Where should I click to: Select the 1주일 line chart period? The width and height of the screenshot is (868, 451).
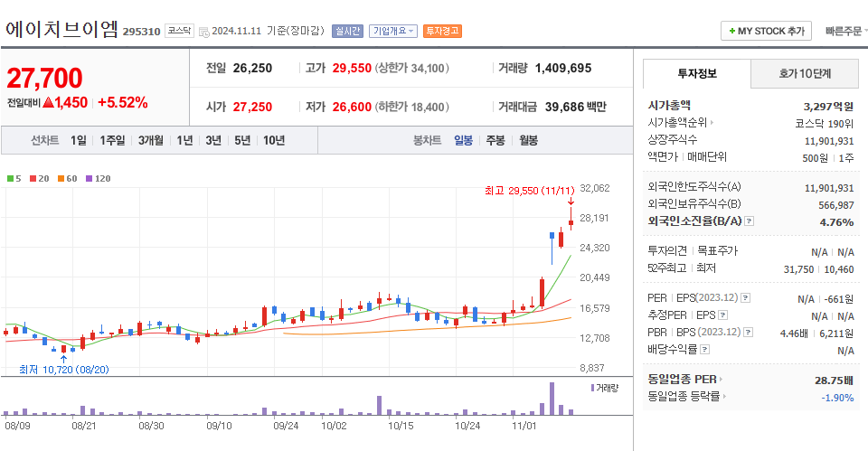[x=112, y=141]
